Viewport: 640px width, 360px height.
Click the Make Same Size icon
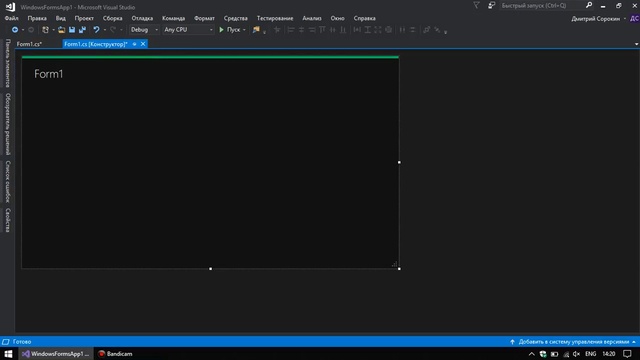(x=378, y=30)
